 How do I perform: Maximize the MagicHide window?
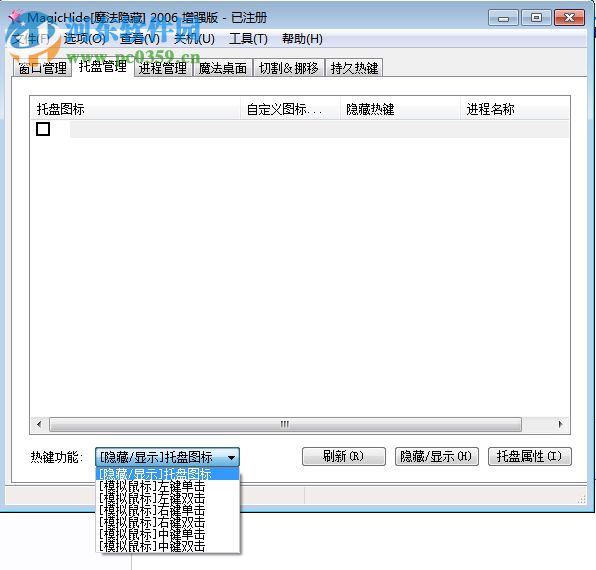pyautogui.click(x=536, y=18)
